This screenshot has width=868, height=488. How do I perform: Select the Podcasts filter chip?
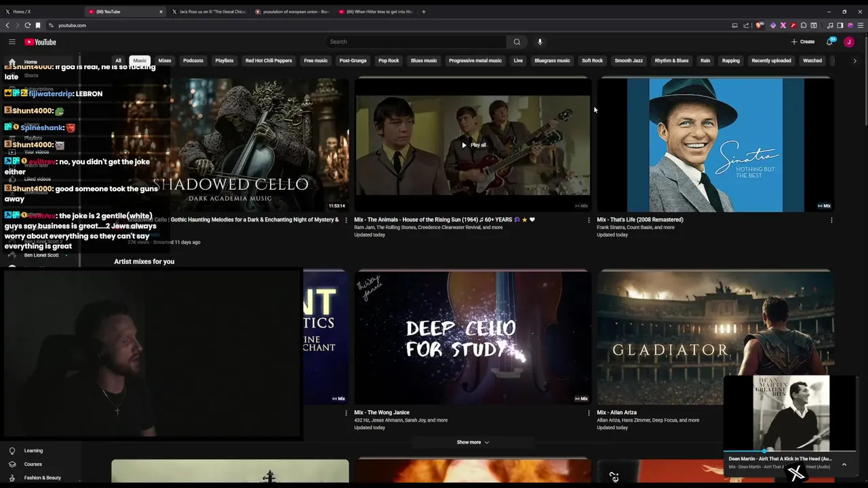pos(193,60)
